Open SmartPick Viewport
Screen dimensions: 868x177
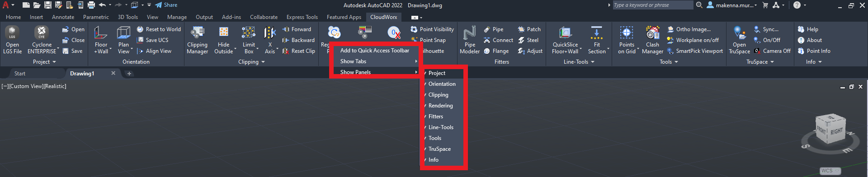(x=695, y=51)
